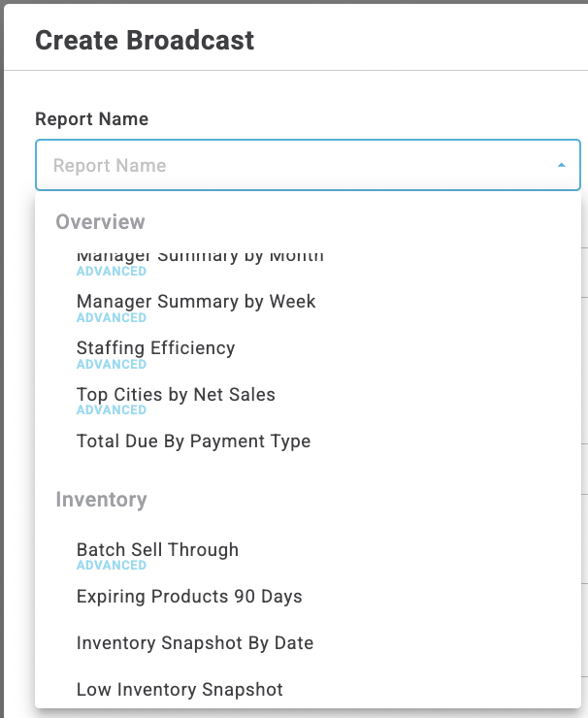
Task: Choose Staffing Efficiency from the list
Action: point(155,348)
